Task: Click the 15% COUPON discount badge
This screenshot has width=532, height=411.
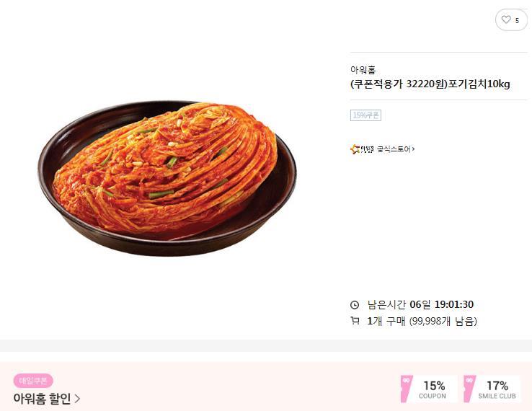Action: click(433, 389)
